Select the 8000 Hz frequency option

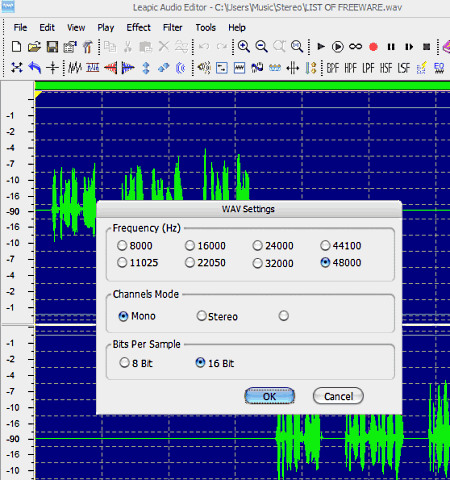pyautogui.click(x=135, y=246)
